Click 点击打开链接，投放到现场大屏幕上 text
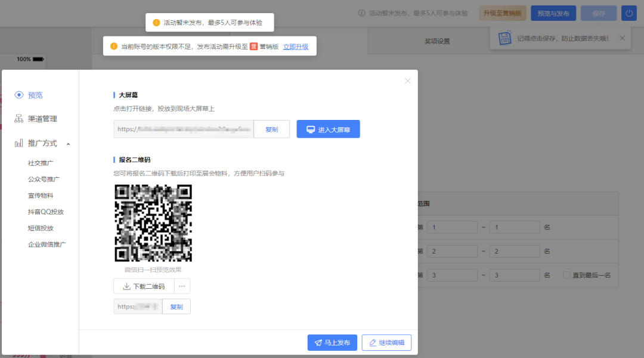 click(x=165, y=109)
